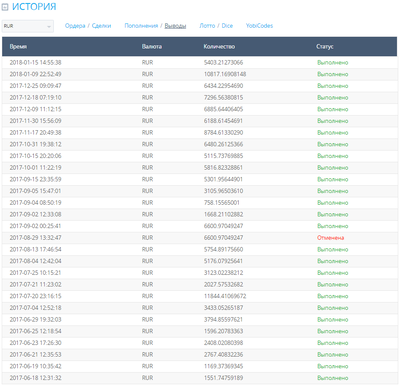Select amount 758.15565001
The width and height of the screenshot is (400, 386).
coord(222,203)
